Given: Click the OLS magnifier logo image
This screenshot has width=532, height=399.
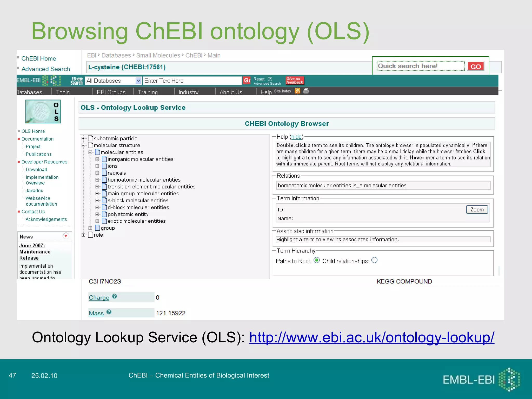Looking at the screenshot, I should [x=43, y=111].
